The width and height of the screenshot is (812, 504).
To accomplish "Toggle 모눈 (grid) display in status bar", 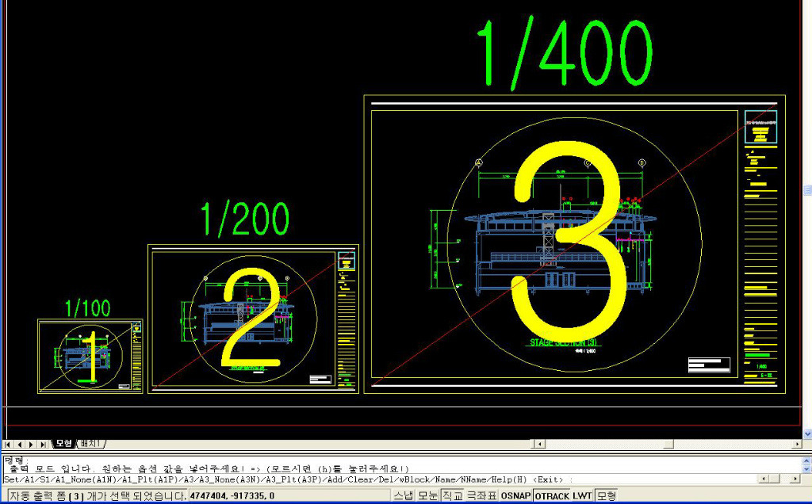I will point(428,496).
